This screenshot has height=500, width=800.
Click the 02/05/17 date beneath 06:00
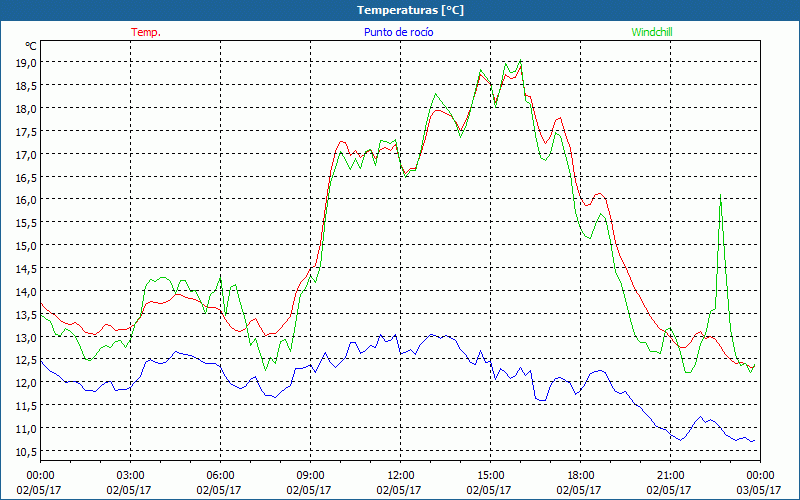[219, 490]
